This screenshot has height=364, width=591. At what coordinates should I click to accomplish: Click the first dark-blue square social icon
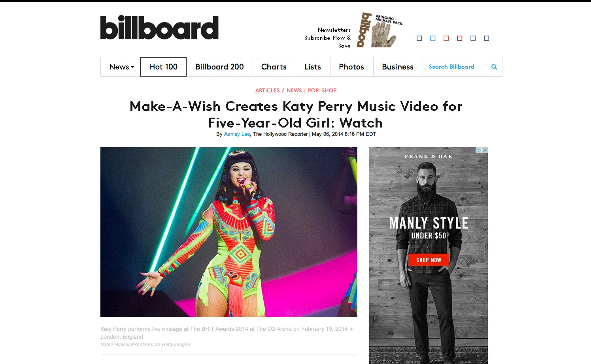(419, 38)
